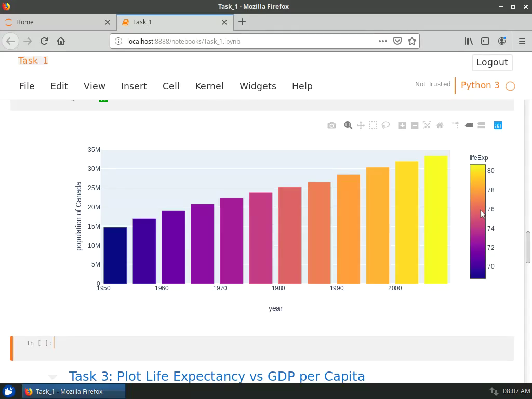
Task: Toggle spike lines on the chart
Action: [x=455, y=125]
